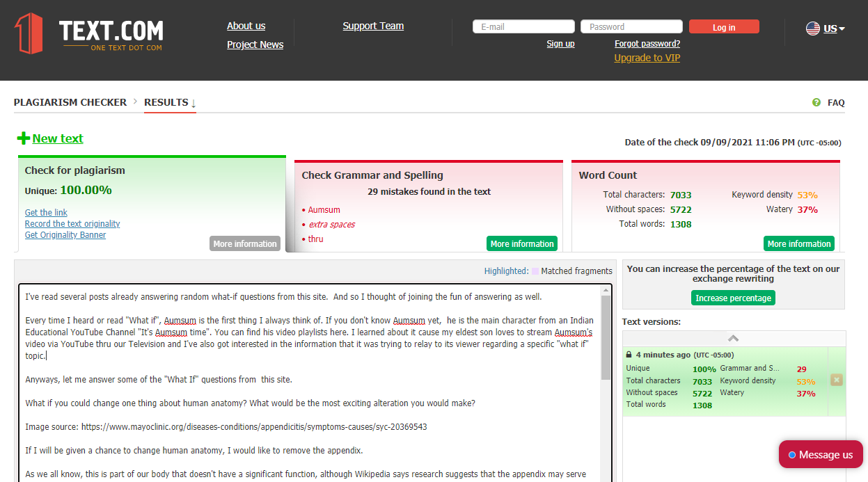Screen dimensions: 868x482
Task: Click the Increase percentage button
Action: click(x=733, y=298)
